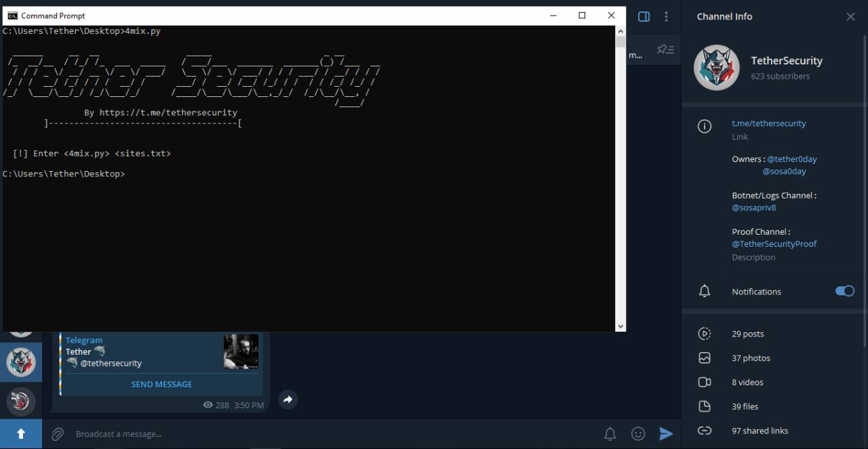Forward the post with the share arrow

coord(288,399)
